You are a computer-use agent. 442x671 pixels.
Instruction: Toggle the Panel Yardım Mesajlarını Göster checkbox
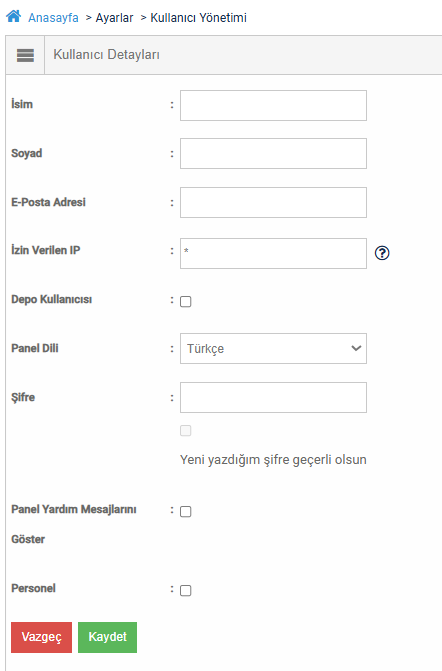[x=186, y=511]
